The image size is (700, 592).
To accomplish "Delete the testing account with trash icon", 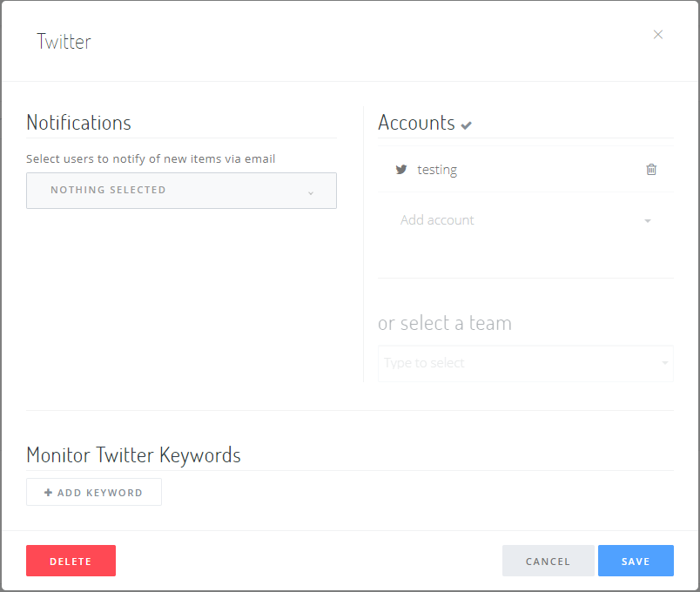I will 651,169.
